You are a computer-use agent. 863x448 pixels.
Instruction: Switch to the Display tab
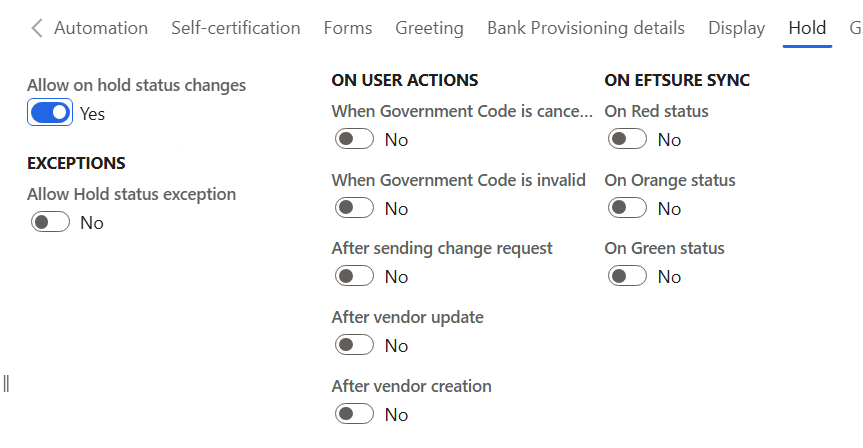pyautogui.click(x=736, y=28)
